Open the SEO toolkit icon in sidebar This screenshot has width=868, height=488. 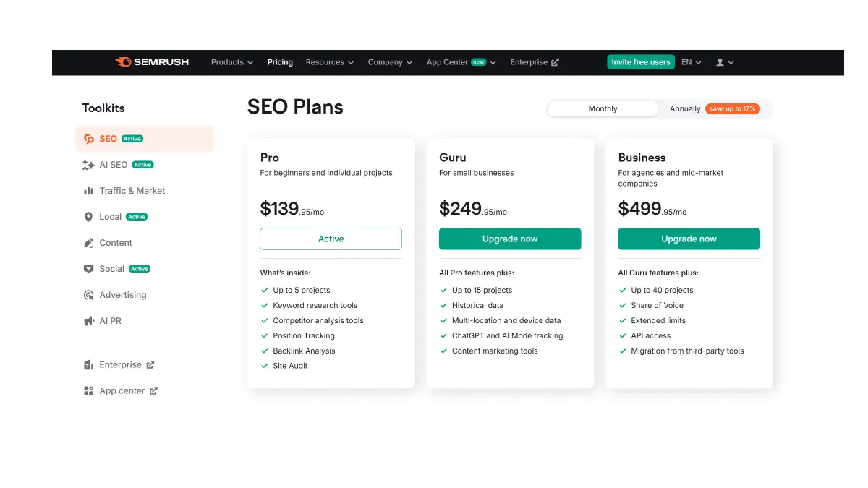pos(89,139)
